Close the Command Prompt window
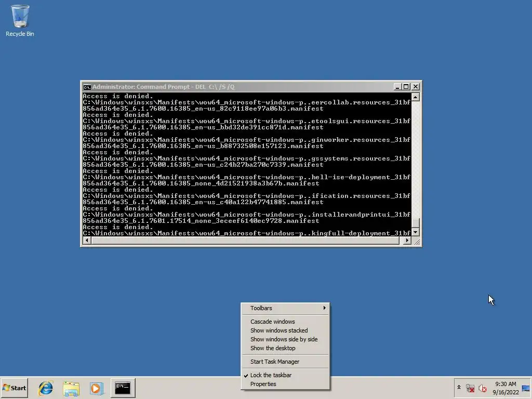Screen dimensions: 532x399 (415, 87)
